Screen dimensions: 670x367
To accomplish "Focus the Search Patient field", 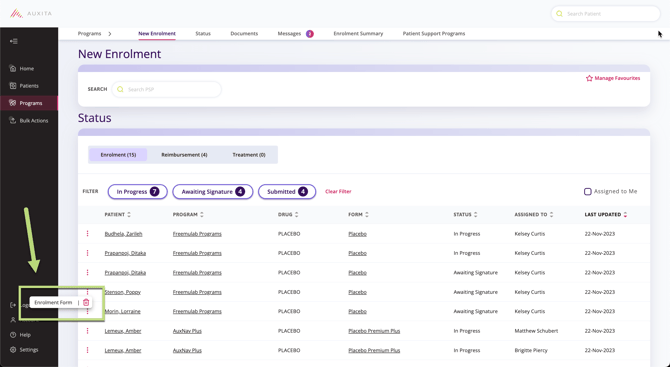I will [605, 14].
